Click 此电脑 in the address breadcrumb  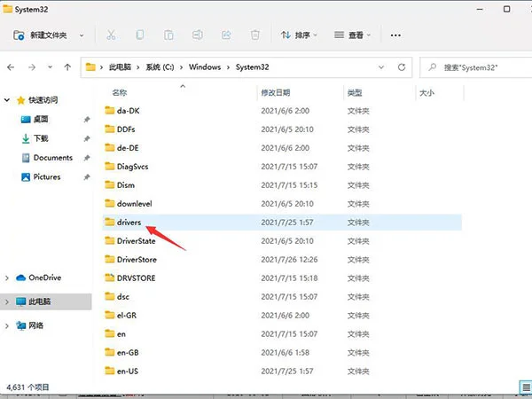pyautogui.click(x=120, y=67)
